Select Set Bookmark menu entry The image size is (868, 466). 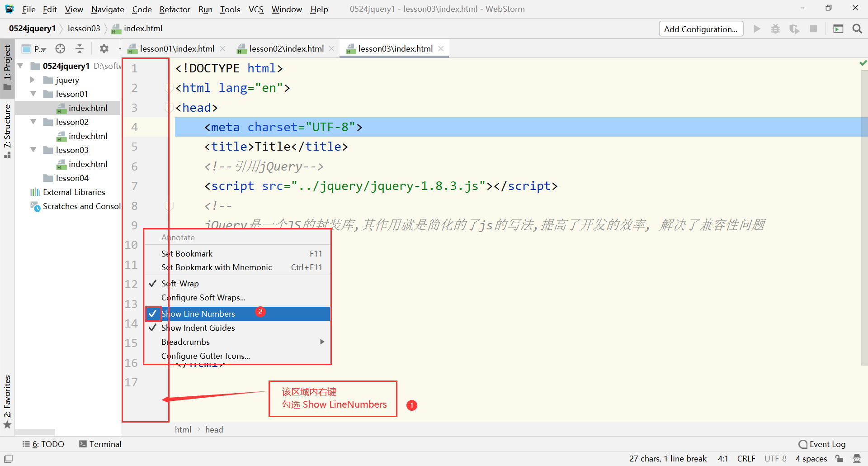coord(237,254)
